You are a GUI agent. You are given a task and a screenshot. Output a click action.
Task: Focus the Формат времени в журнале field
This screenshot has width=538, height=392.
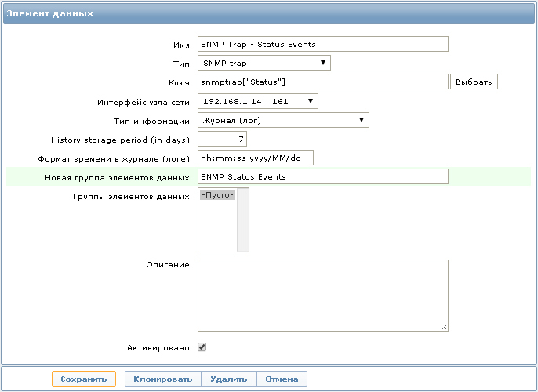point(255,158)
